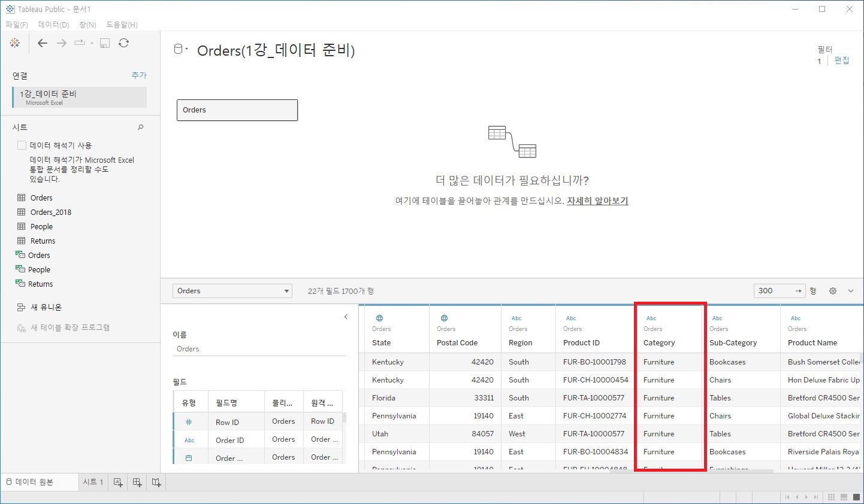Click the Abc type icon for Order ID
The height and width of the screenshot is (504, 864).
(189, 441)
